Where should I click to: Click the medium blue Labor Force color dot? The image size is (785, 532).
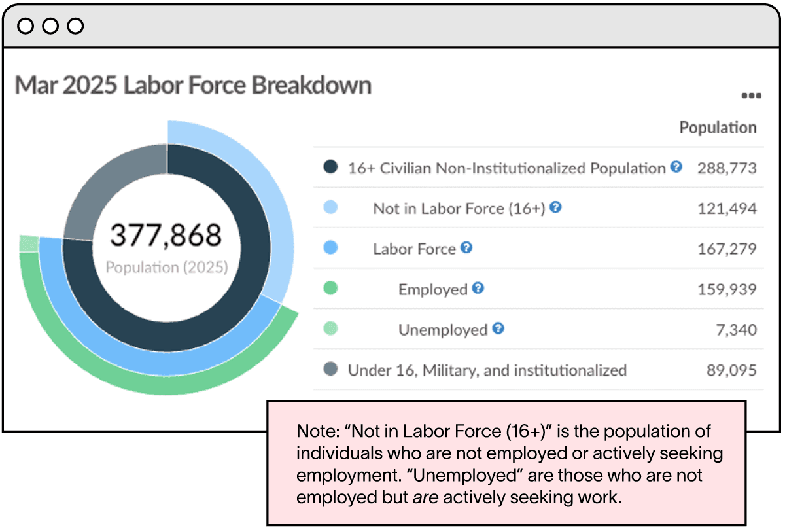(x=330, y=249)
